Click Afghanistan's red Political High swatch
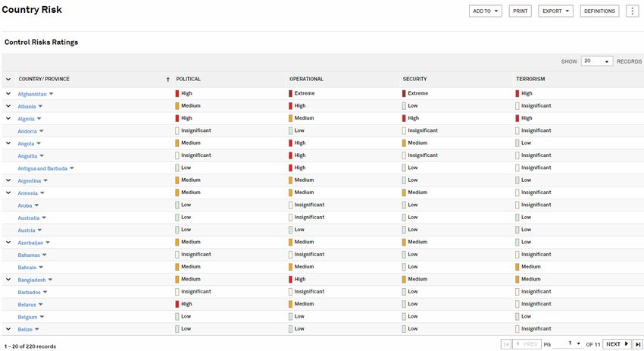The height and width of the screenshot is (351, 644). [177, 93]
